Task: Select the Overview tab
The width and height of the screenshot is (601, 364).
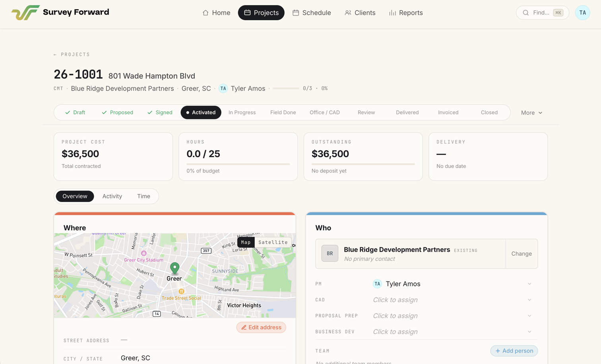Action: [75, 196]
